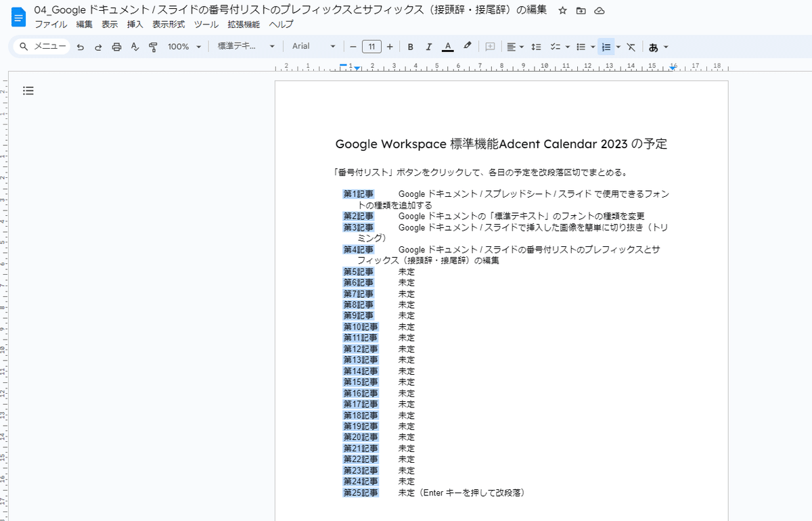Viewport: 812px width, 521px height.
Task: Click the text 未定（Enter キーを押して改段落）
Action: 461,493
